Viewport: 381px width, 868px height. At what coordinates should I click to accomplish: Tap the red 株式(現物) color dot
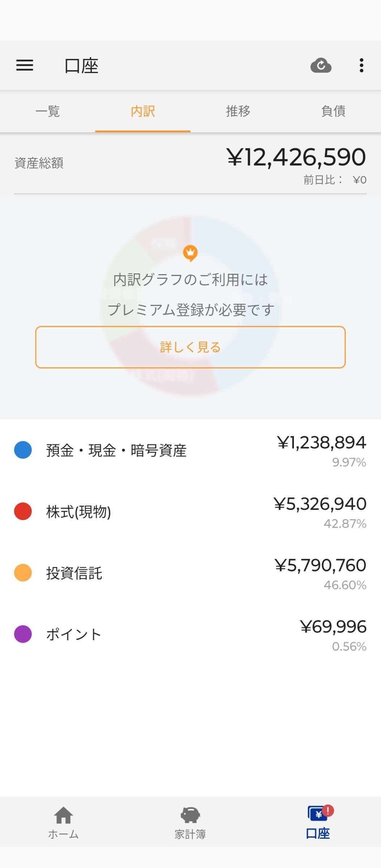(23, 511)
